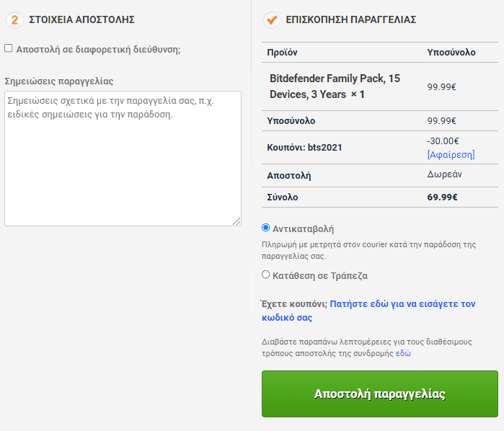The height and width of the screenshot is (431, 504).
Task: Click the orange checkmark order review icon
Action: click(x=272, y=20)
